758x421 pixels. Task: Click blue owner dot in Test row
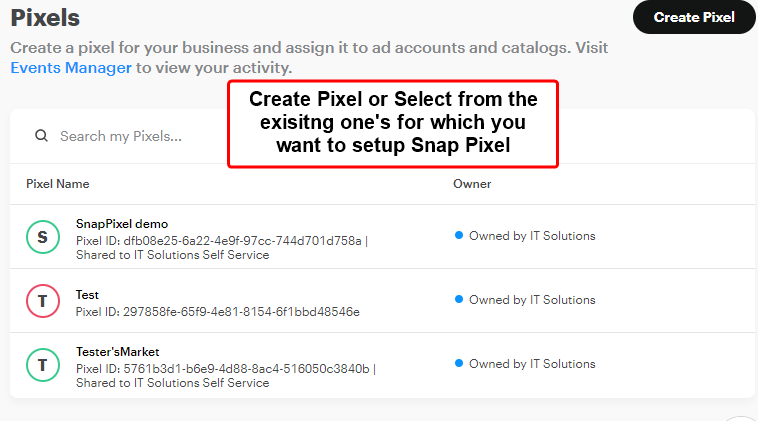(x=459, y=299)
